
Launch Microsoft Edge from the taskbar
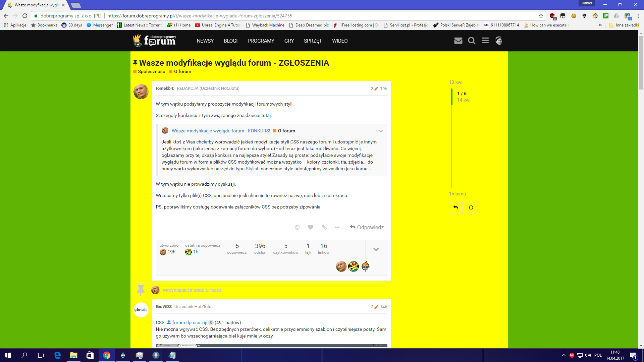pyautogui.click(x=57, y=355)
